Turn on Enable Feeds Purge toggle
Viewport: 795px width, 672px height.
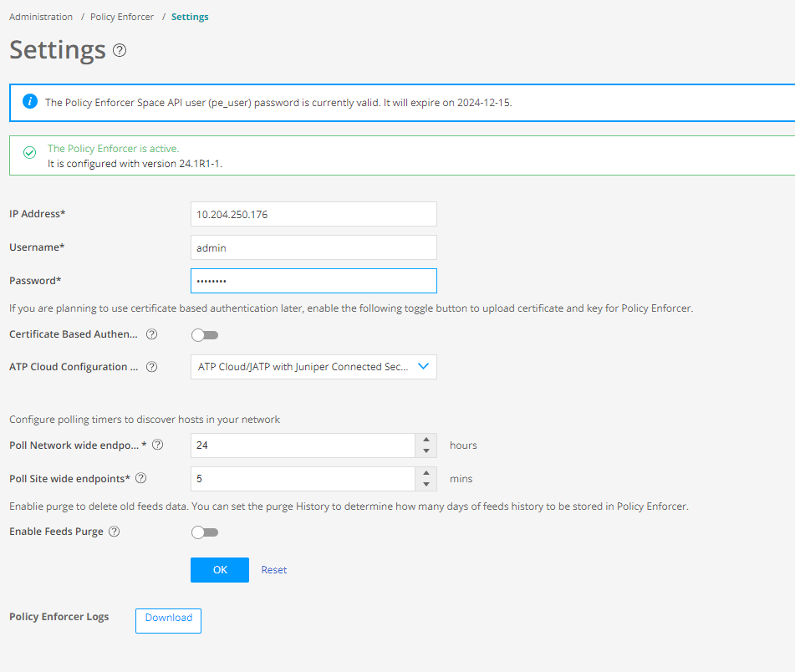click(x=205, y=532)
